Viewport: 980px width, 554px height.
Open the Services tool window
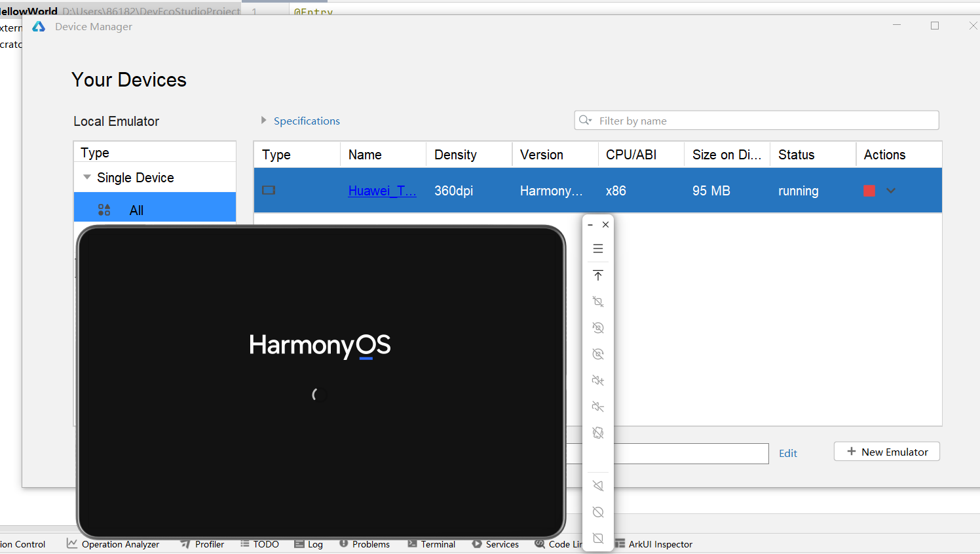click(495, 544)
